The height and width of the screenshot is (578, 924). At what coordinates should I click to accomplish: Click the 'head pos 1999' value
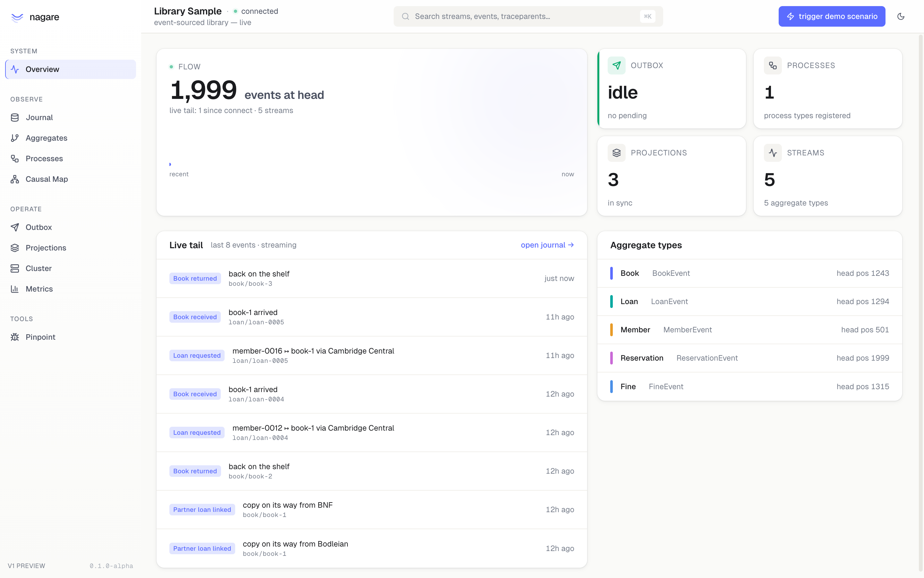pyautogui.click(x=862, y=358)
